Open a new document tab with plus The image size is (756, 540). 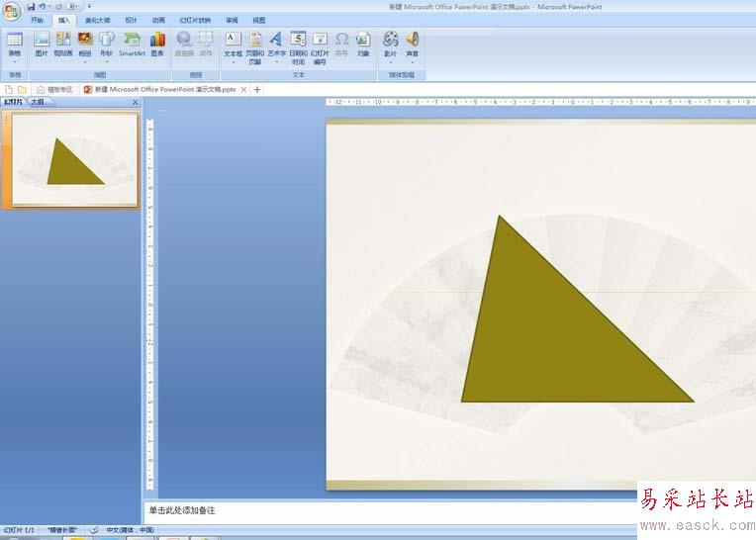[257, 90]
